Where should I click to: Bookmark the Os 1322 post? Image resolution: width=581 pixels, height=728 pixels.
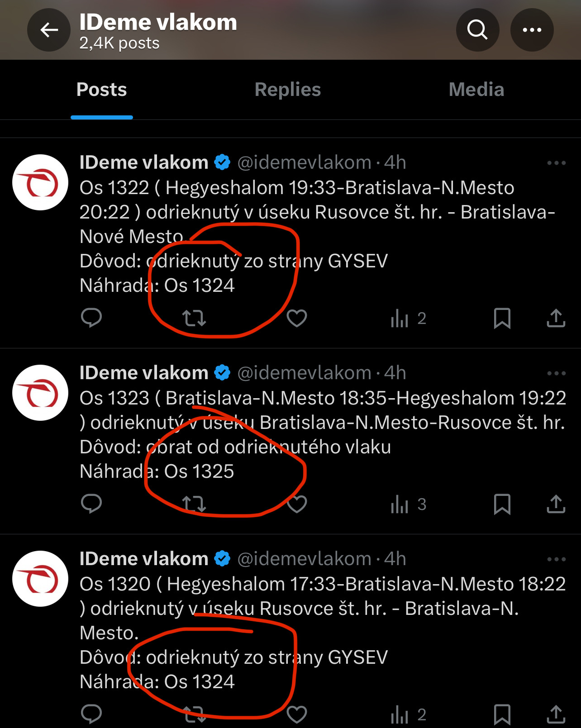click(502, 318)
